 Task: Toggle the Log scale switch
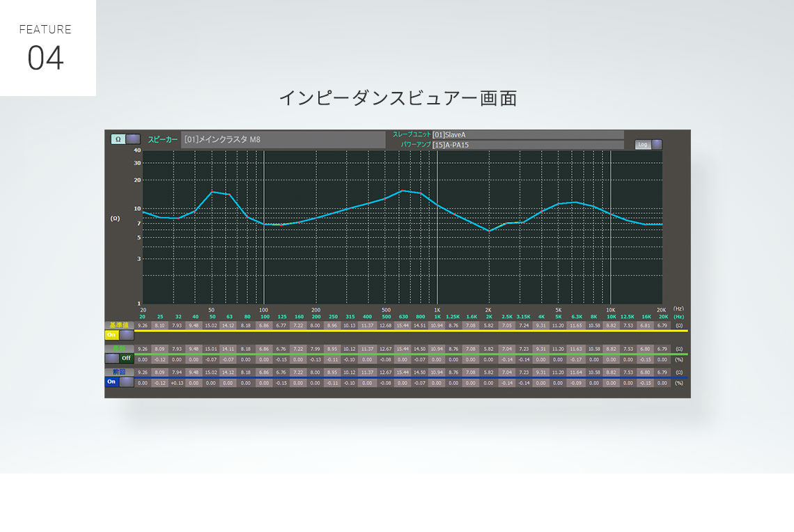pyautogui.click(x=648, y=145)
